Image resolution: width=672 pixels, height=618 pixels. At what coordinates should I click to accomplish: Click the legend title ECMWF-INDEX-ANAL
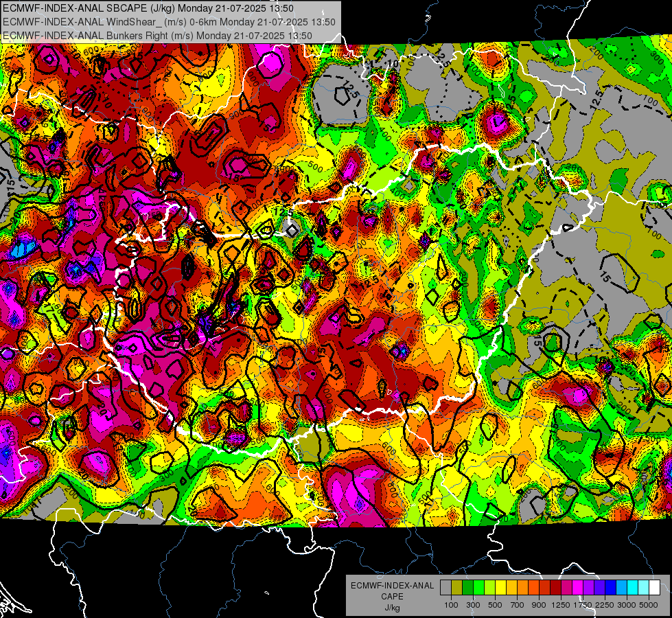[x=392, y=586]
